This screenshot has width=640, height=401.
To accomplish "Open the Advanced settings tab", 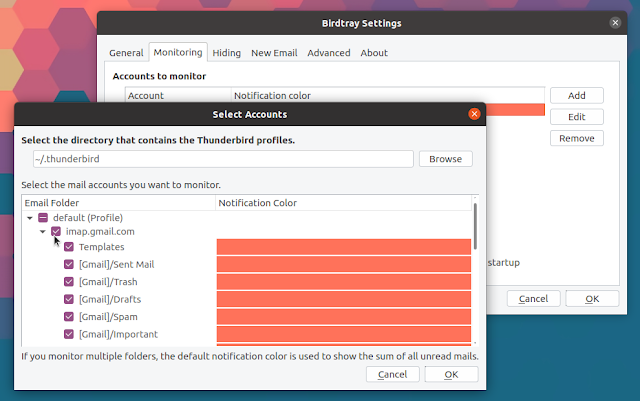I will pos(328,52).
